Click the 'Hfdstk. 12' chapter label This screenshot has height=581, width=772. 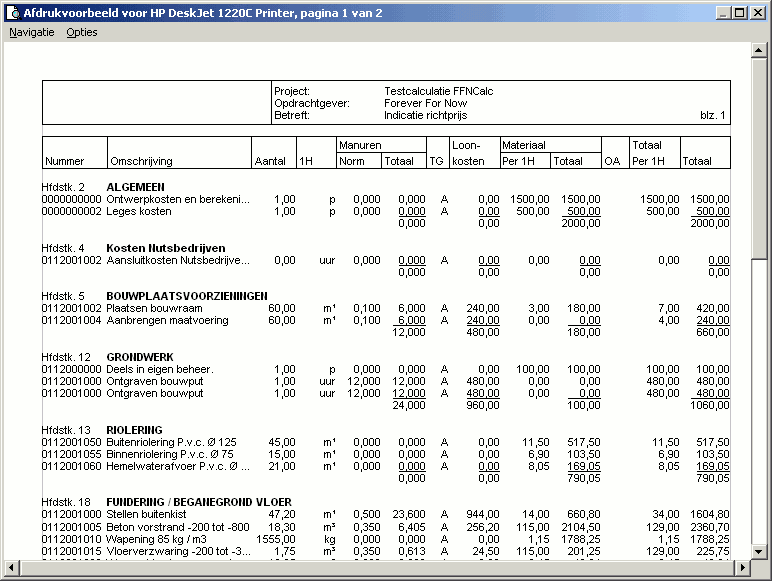point(66,357)
